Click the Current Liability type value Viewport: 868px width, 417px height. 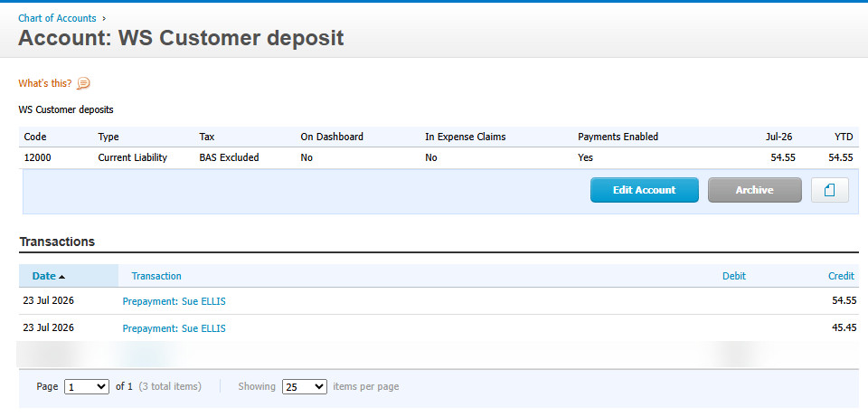tap(132, 157)
